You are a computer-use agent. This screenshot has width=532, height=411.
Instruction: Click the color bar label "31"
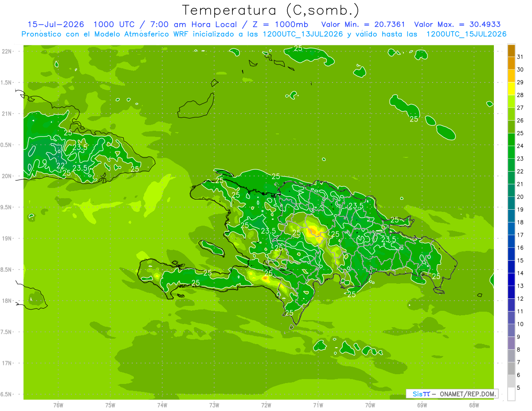coord(520,57)
